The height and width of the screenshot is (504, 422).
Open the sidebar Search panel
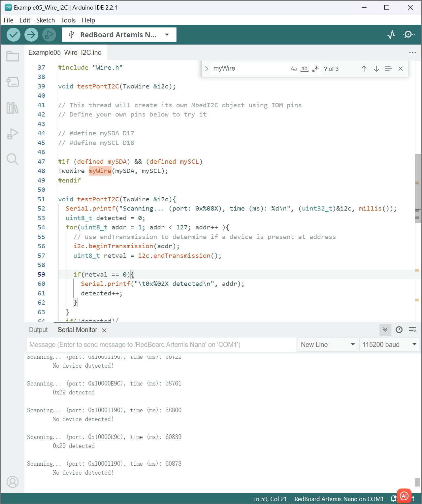(13, 159)
